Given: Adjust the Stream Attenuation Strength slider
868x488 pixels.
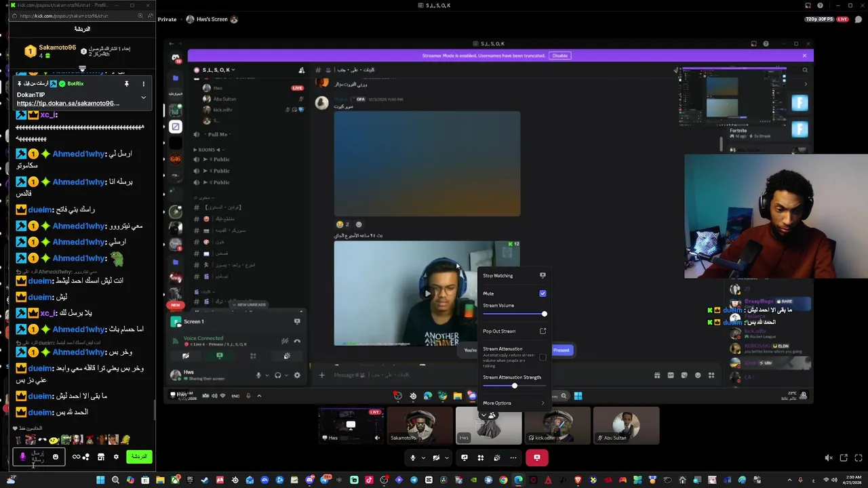Looking at the screenshot, I should pyautogui.click(x=514, y=386).
